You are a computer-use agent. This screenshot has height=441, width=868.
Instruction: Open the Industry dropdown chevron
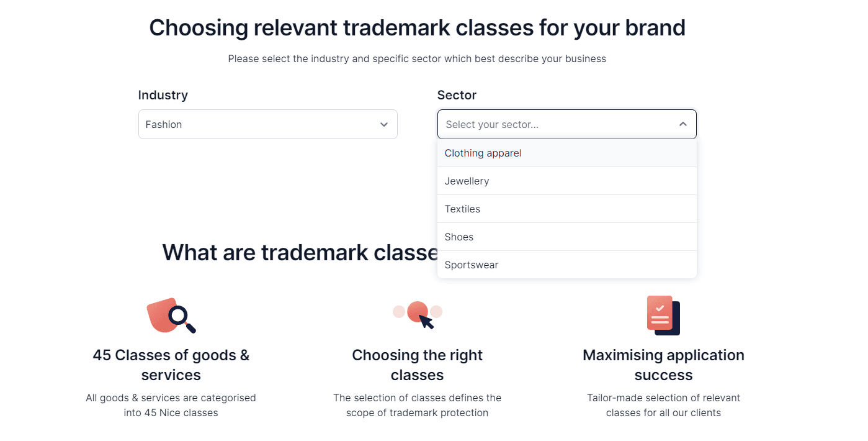click(384, 124)
